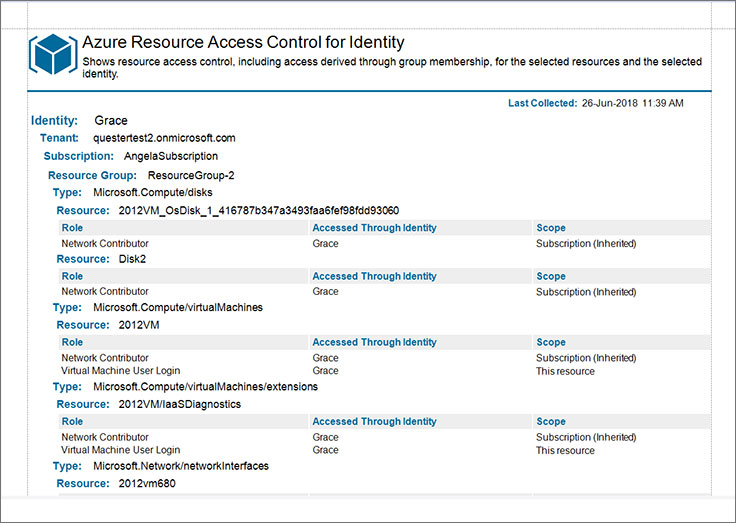Click the blue Azure cube report icon
736x523 pixels.
[x=53, y=54]
